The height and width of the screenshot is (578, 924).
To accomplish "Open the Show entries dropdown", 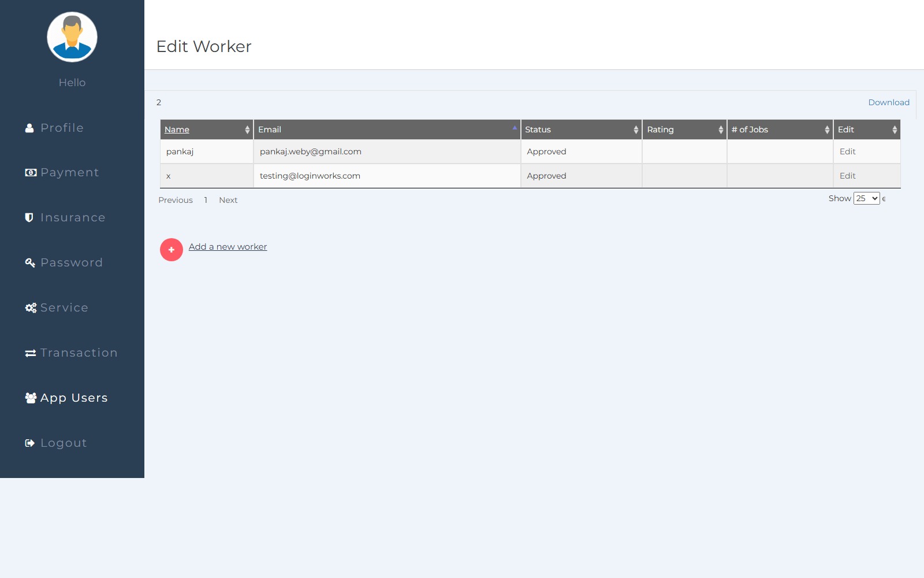I will click(x=867, y=198).
